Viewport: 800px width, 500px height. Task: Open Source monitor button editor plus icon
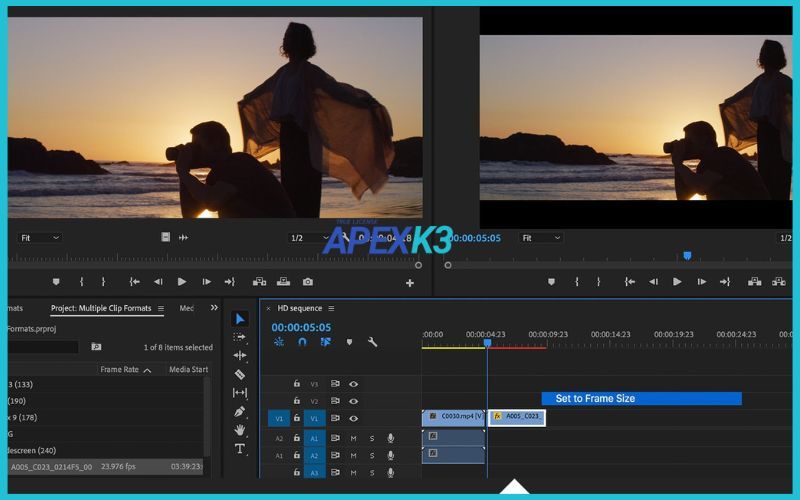pyautogui.click(x=410, y=283)
